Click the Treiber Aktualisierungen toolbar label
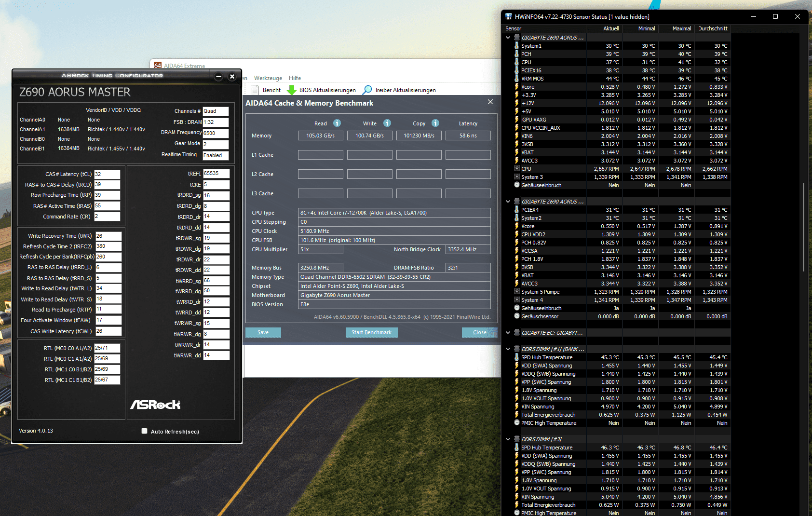 point(405,90)
